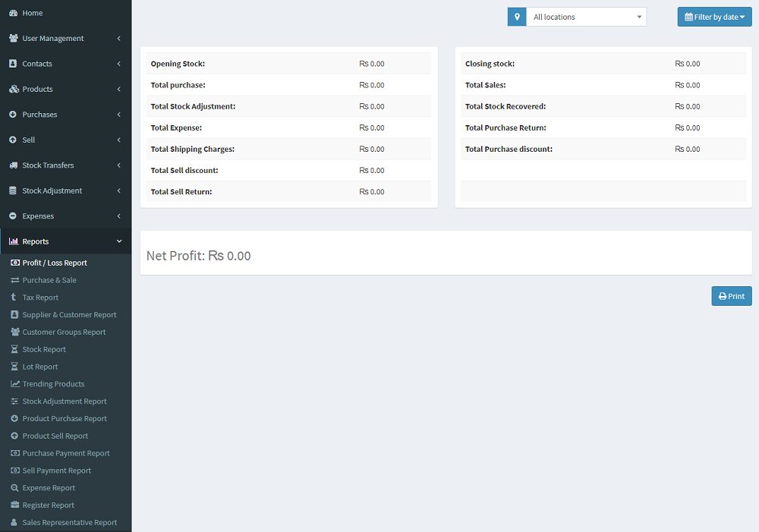Open the All locations dropdown

(x=586, y=17)
